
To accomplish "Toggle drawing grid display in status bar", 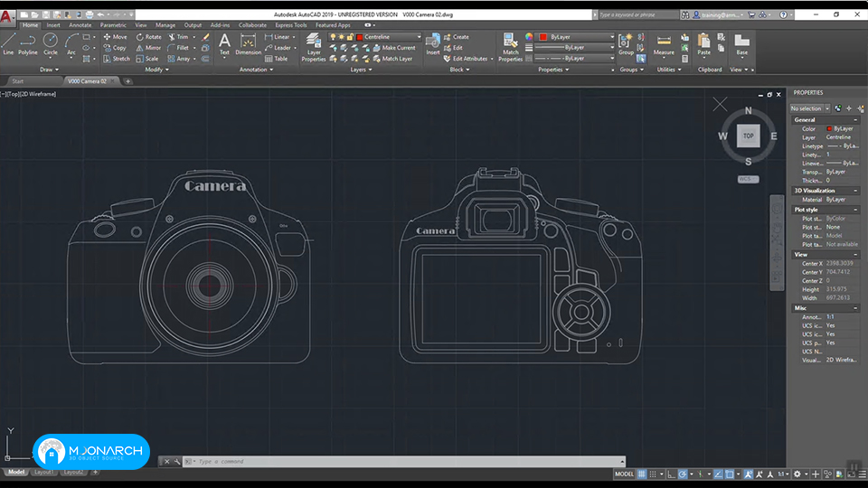I will point(642,474).
